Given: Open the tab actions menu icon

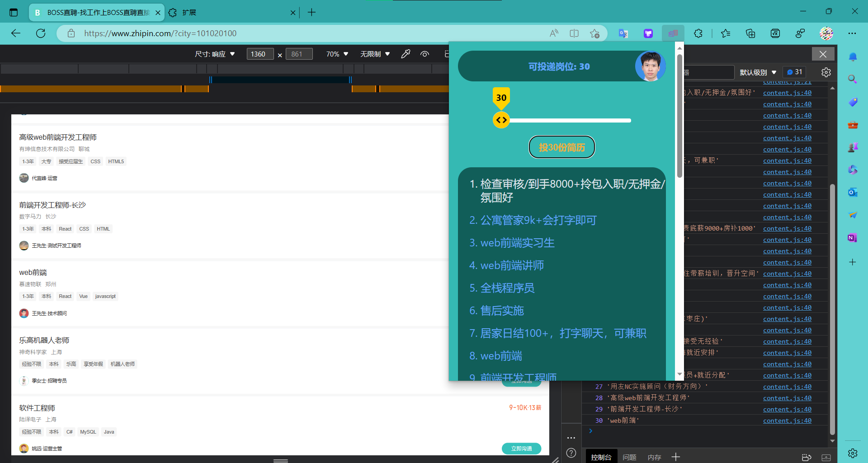Looking at the screenshot, I should [x=14, y=12].
